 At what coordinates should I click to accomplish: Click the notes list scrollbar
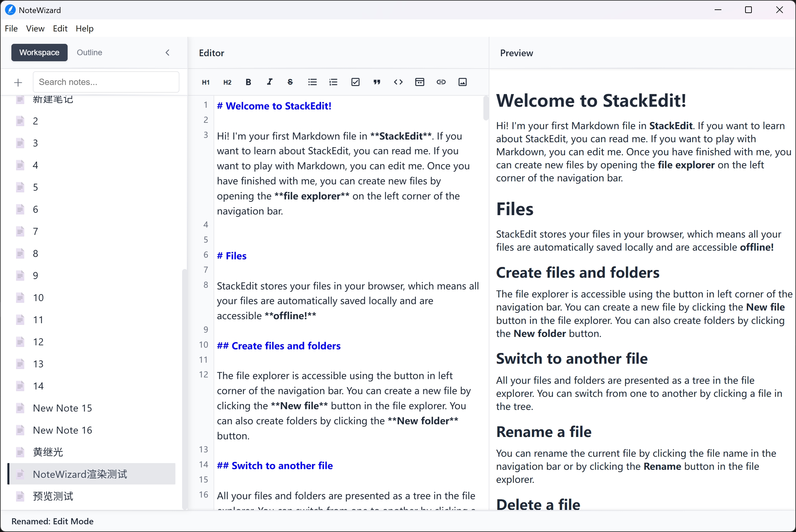185,389
